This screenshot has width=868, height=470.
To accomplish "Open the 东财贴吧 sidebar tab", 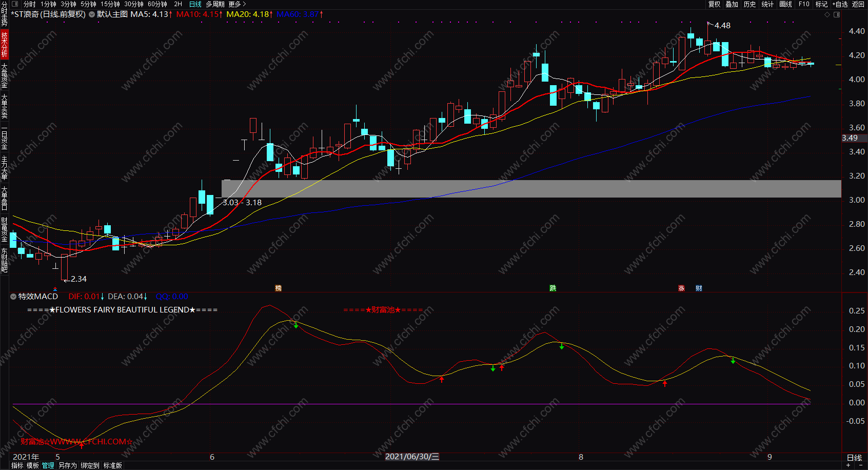I will (x=4, y=260).
